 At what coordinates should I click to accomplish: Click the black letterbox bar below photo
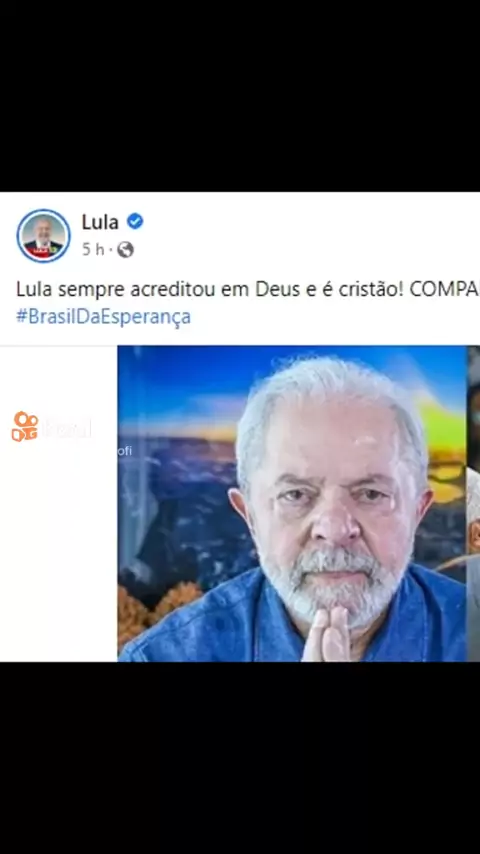click(240, 758)
